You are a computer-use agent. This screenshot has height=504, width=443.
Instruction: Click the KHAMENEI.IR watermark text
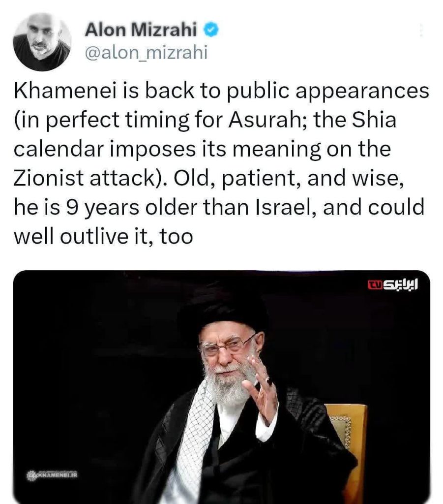pyautogui.click(x=57, y=475)
